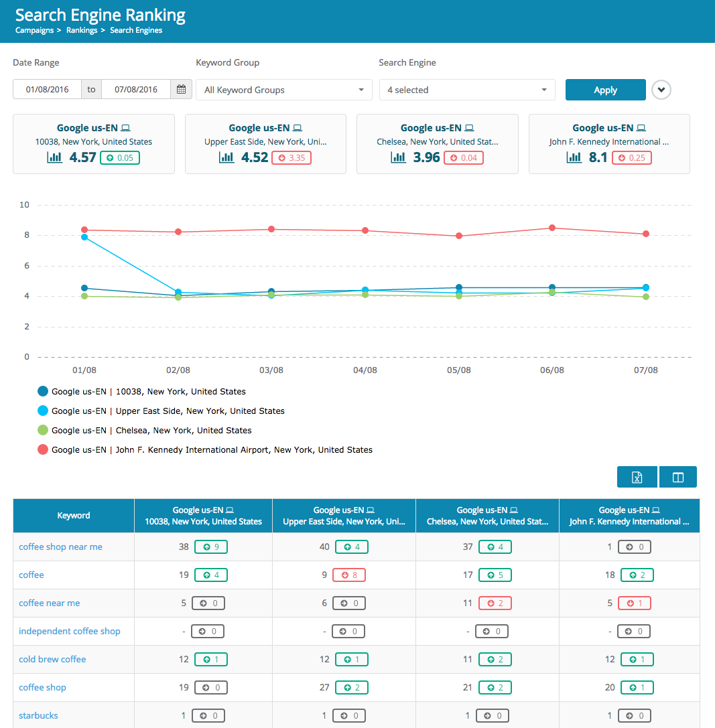Hide the Upper East Side legend series

44,411
